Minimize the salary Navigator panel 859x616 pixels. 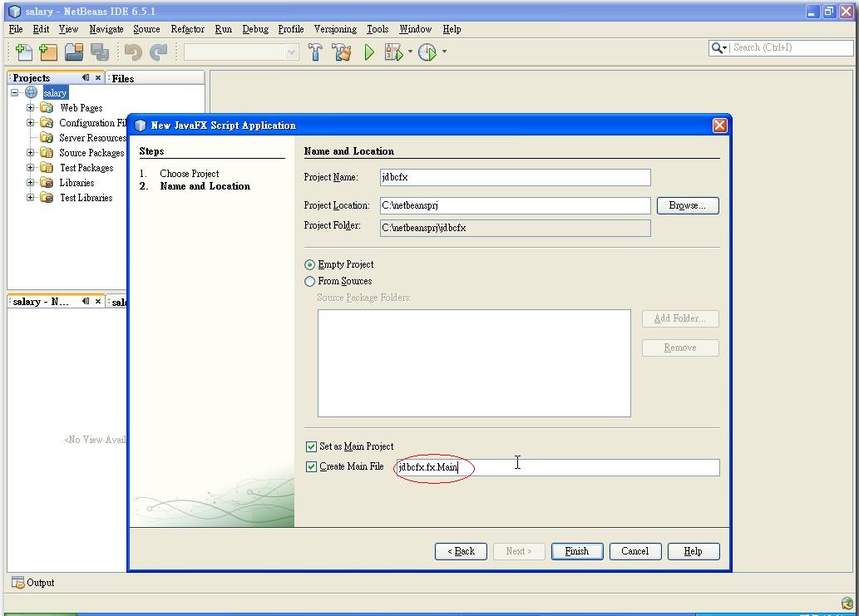[x=86, y=301]
